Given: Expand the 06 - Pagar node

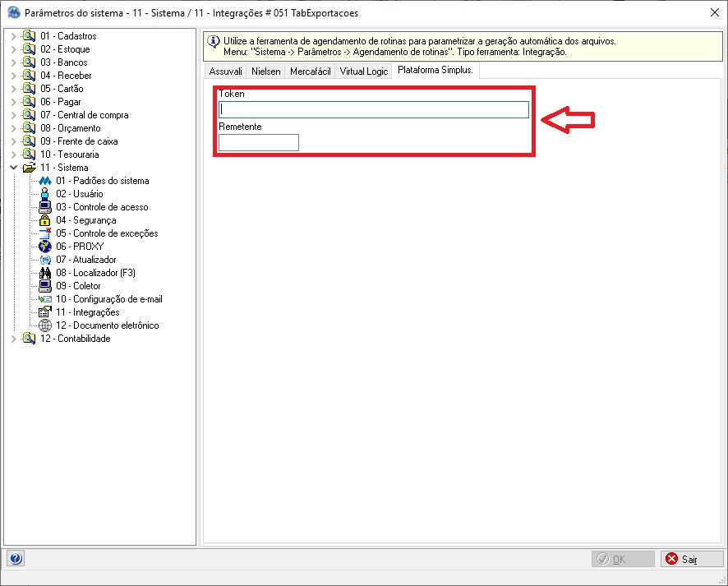Looking at the screenshot, I should click(13, 102).
